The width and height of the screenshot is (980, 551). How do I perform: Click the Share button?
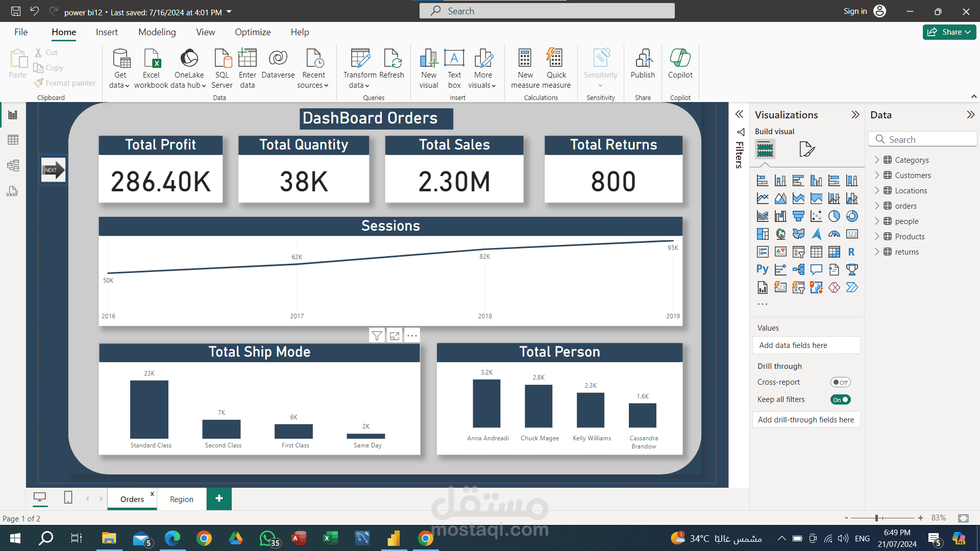click(949, 32)
